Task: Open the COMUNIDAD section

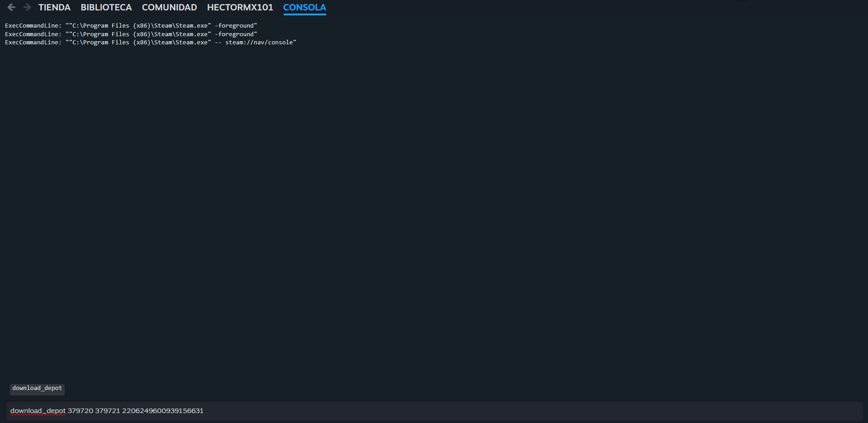Action: [170, 7]
